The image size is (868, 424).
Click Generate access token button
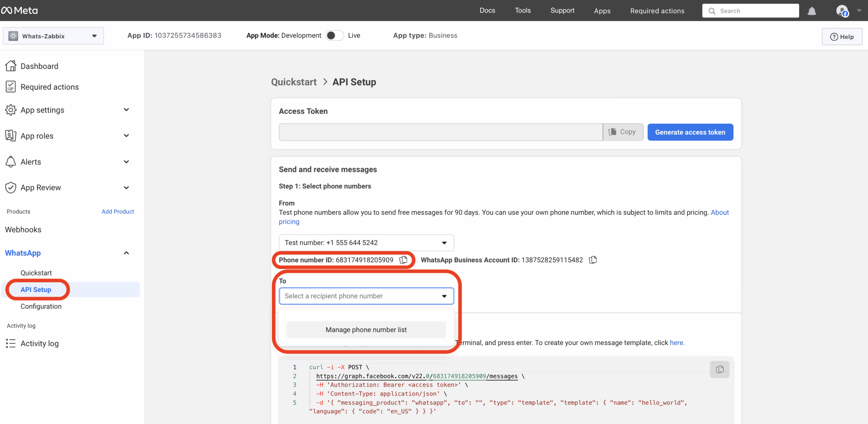[x=690, y=132]
